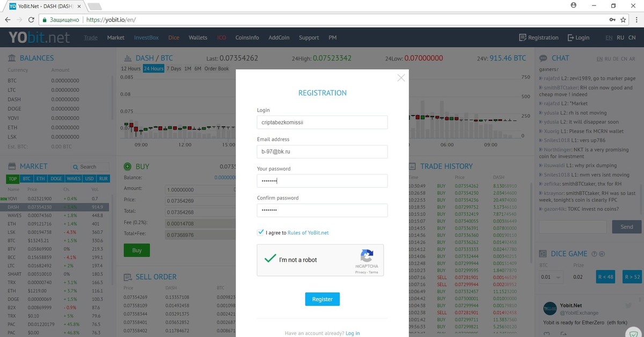Click the Email address field
The width and height of the screenshot is (644, 337).
322,152
